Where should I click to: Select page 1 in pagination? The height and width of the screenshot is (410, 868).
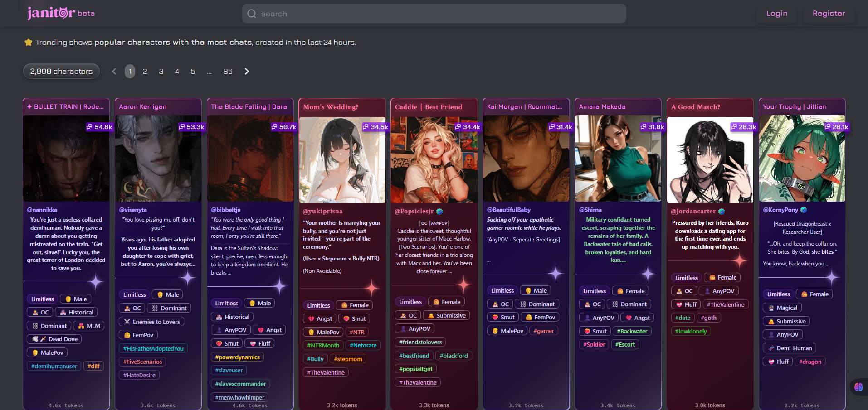(x=130, y=71)
